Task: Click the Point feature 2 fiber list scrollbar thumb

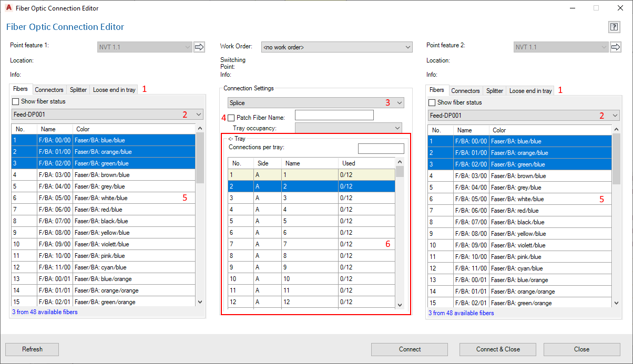Action: tap(616, 159)
